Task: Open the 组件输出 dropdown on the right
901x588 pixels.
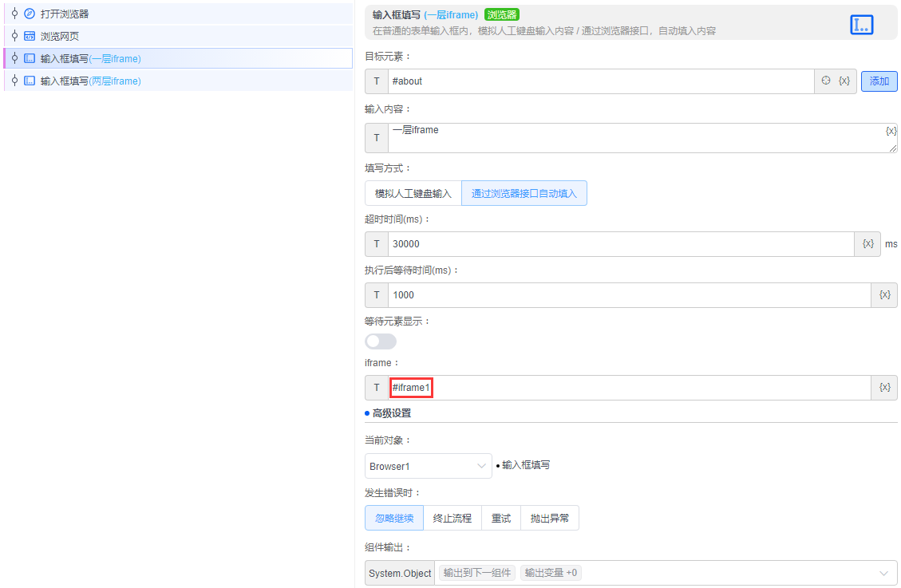Action: [x=882, y=573]
